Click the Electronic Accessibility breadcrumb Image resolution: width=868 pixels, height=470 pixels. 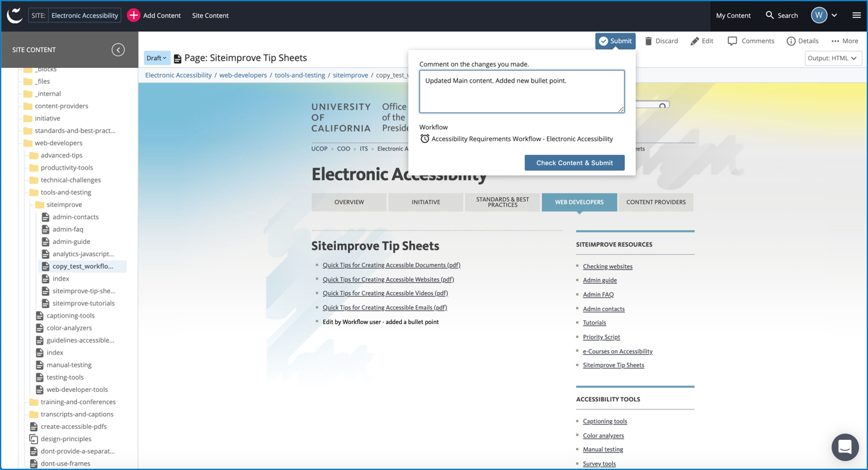(x=178, y=76)
